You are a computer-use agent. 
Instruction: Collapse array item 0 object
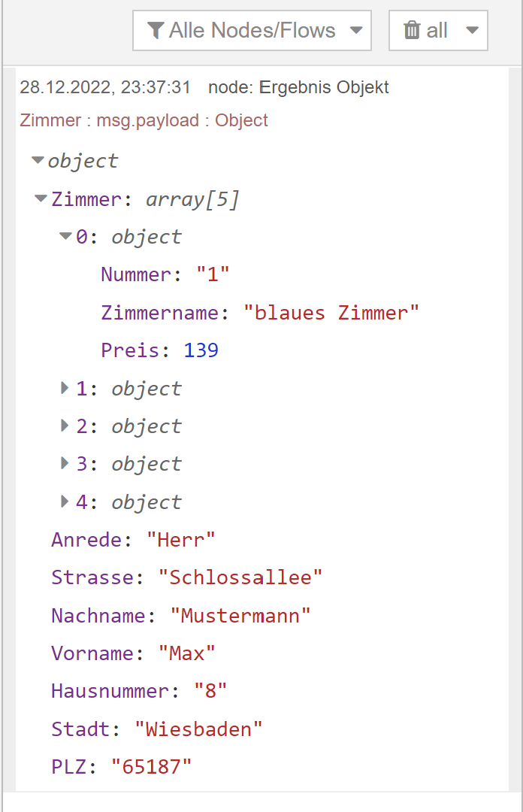point(65,237)
